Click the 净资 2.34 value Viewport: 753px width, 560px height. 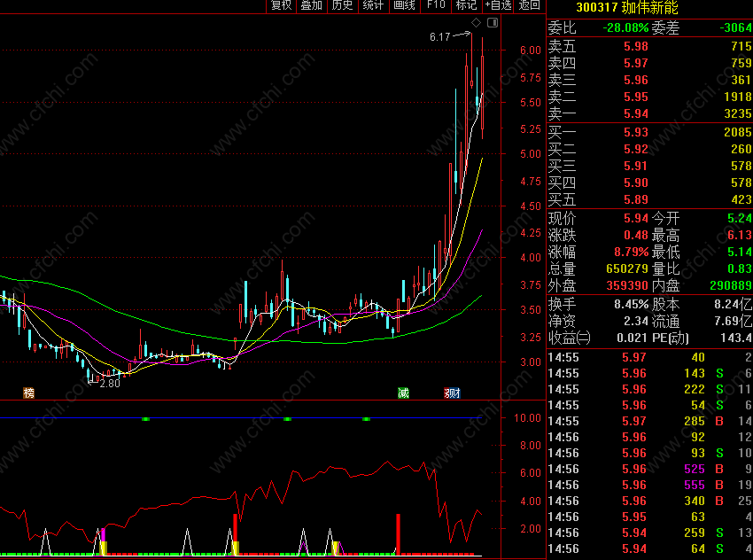click(x=636, y=322)
